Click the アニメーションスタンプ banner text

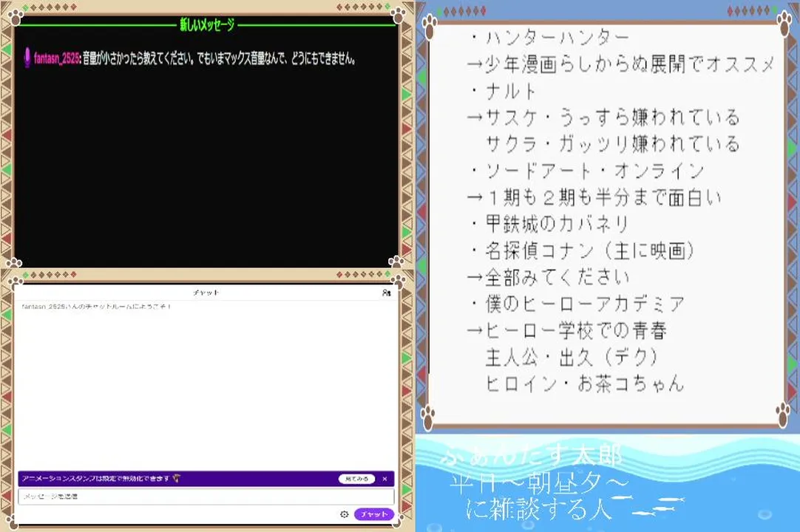95,479
